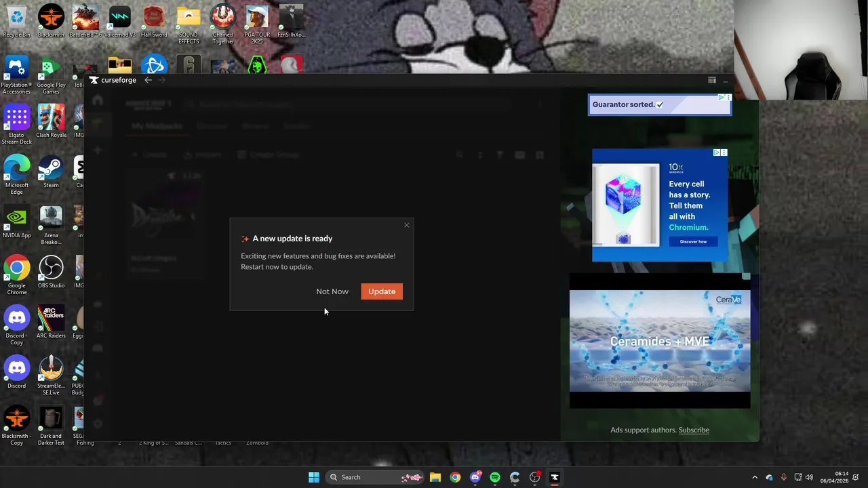The image size is (868, 488).
Task: Close the update dialog with the X
Action: (407, 225)
